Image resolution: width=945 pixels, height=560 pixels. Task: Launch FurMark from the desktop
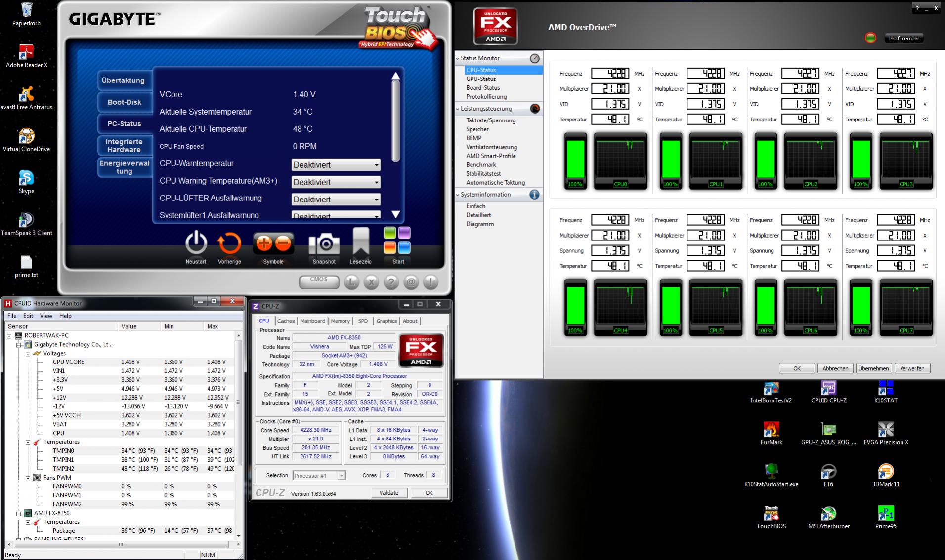coord(771,430)
